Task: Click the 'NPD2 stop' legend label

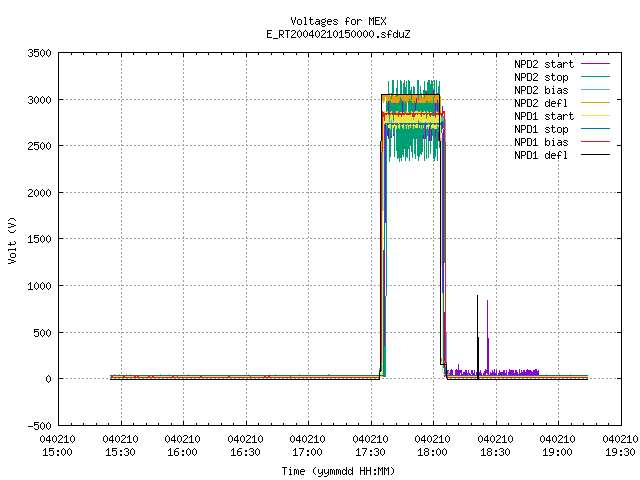Action: click(541, 77)
